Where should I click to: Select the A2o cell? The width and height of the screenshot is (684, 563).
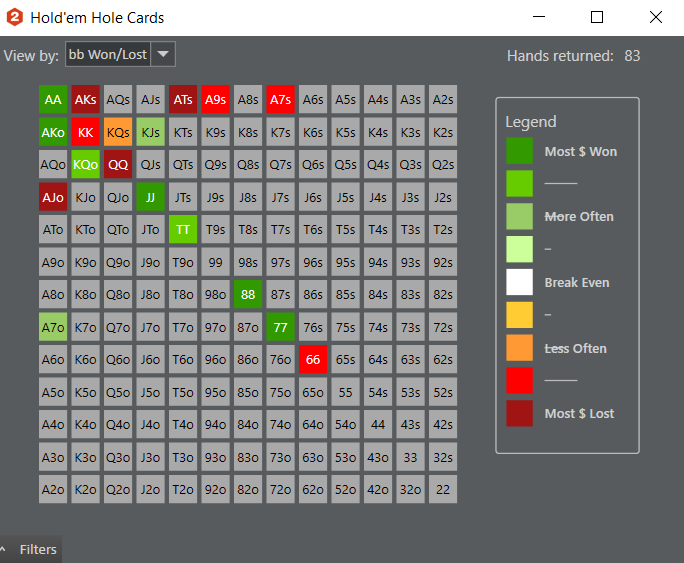point(53,489)
